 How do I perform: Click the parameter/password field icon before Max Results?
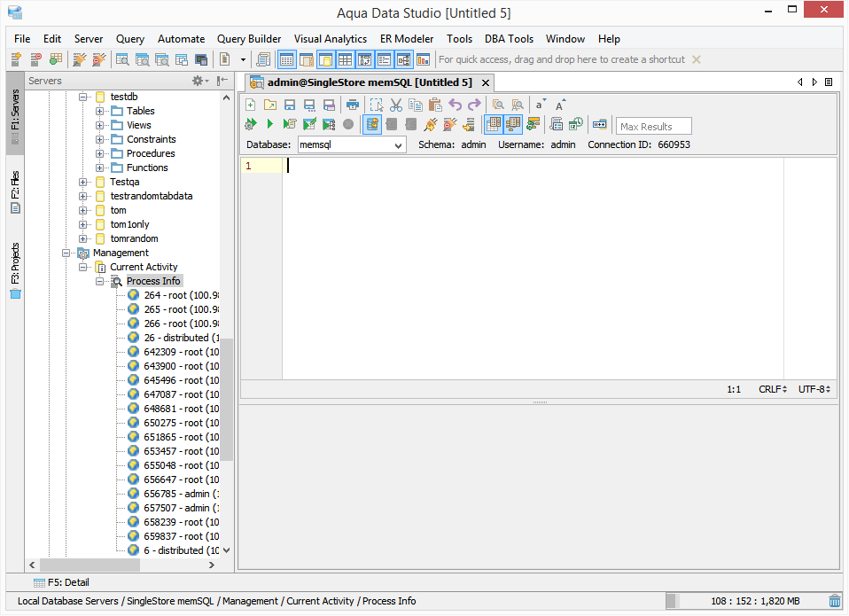coord(599,124)
